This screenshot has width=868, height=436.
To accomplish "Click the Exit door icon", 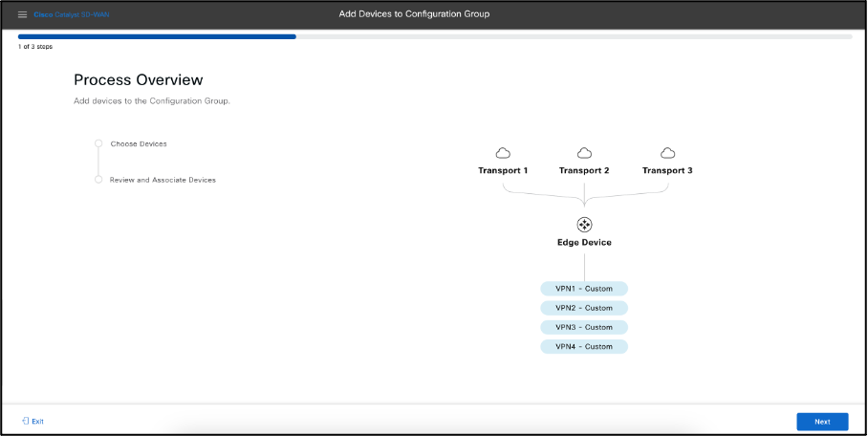I will pos(25,421).
